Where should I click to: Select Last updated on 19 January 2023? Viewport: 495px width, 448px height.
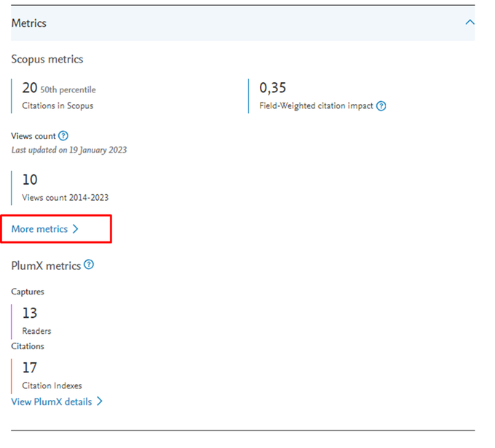coord(69,150)
